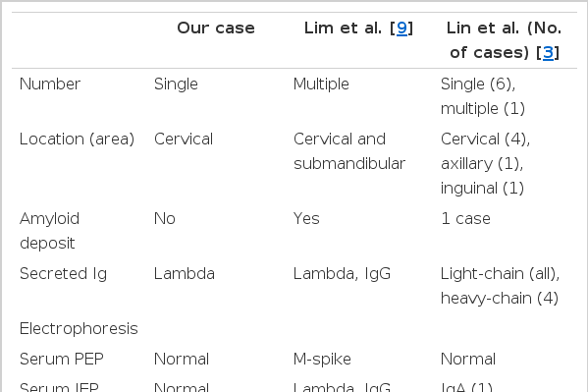Click the 'Lim et al.' column header

(358, 28)
